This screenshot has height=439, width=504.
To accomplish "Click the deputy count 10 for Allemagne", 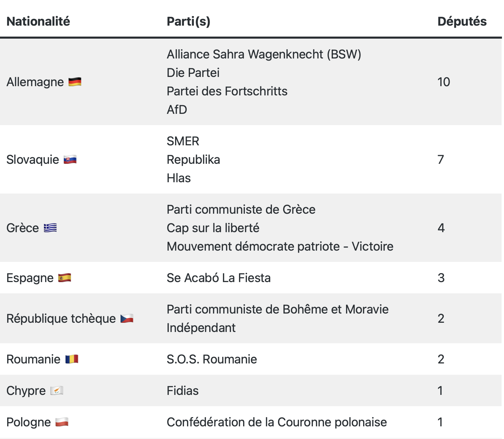I will [444, 82].
